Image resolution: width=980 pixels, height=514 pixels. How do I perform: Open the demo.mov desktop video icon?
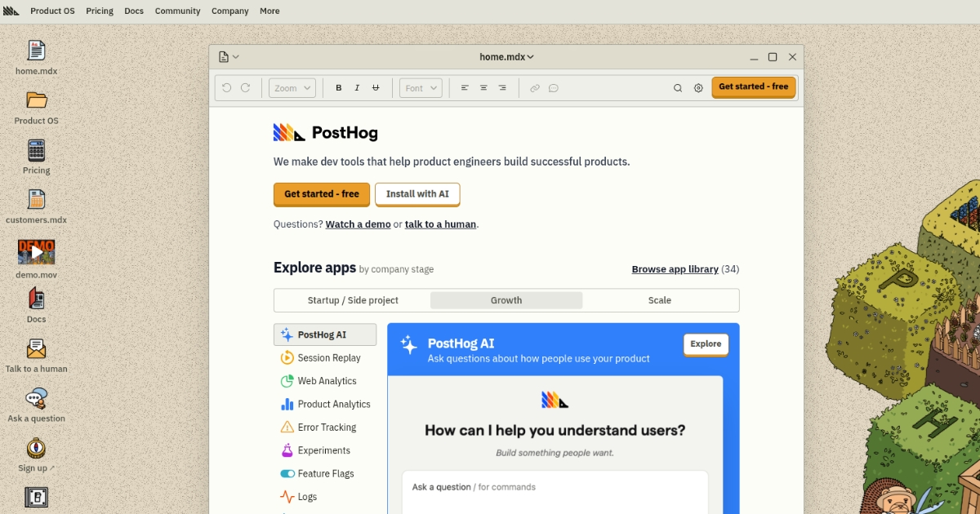(36, 252)
